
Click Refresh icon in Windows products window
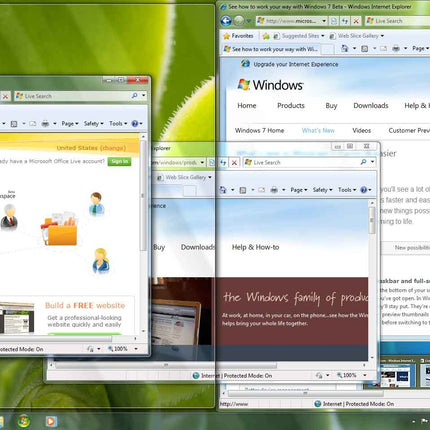tap(223, 163)
